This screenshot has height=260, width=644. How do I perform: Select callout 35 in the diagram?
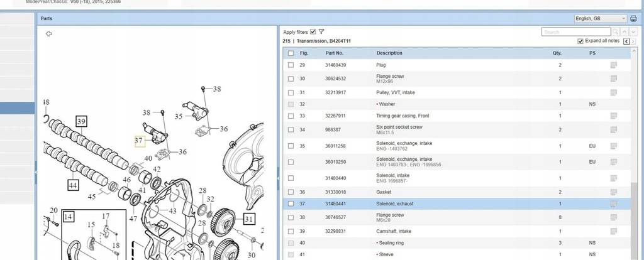pyautogui.click(x=178, y=117)
